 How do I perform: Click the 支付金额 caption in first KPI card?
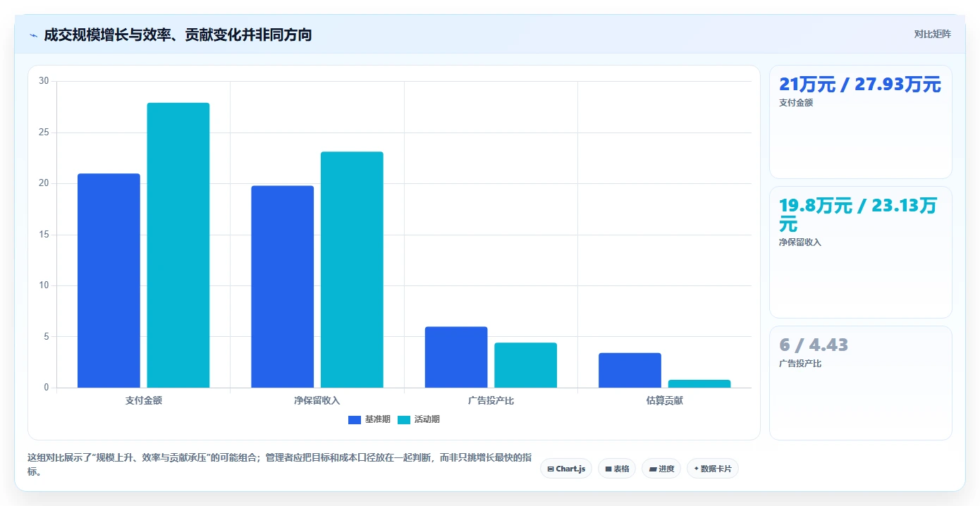point(796,102)
